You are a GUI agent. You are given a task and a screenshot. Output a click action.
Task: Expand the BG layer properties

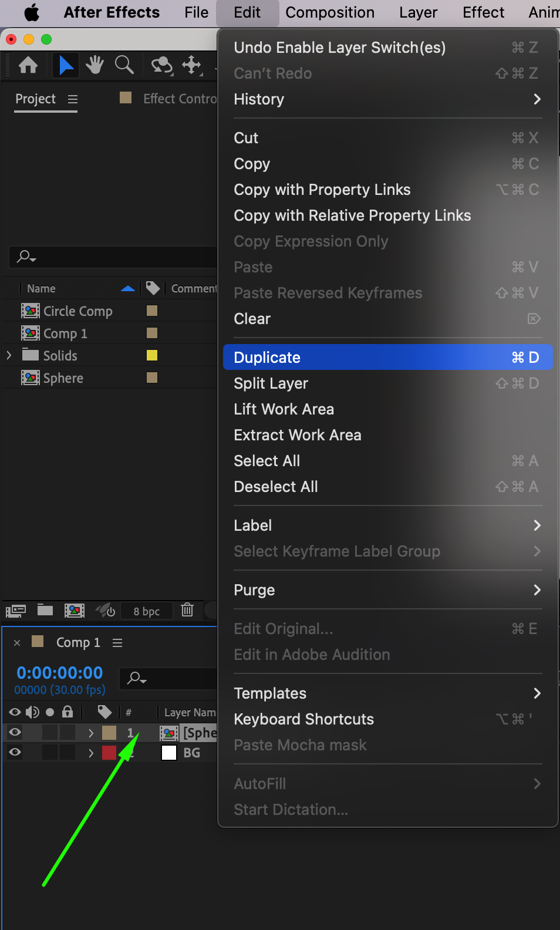91,753
